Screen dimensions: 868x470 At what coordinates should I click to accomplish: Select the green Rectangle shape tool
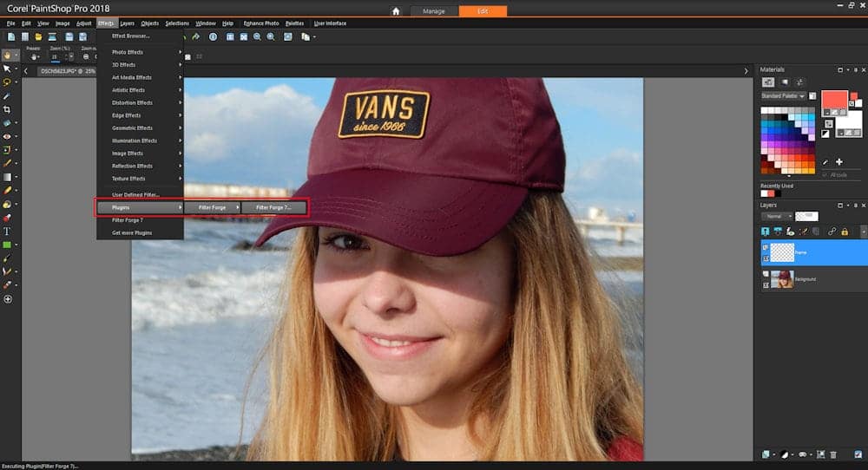(7, 245)
